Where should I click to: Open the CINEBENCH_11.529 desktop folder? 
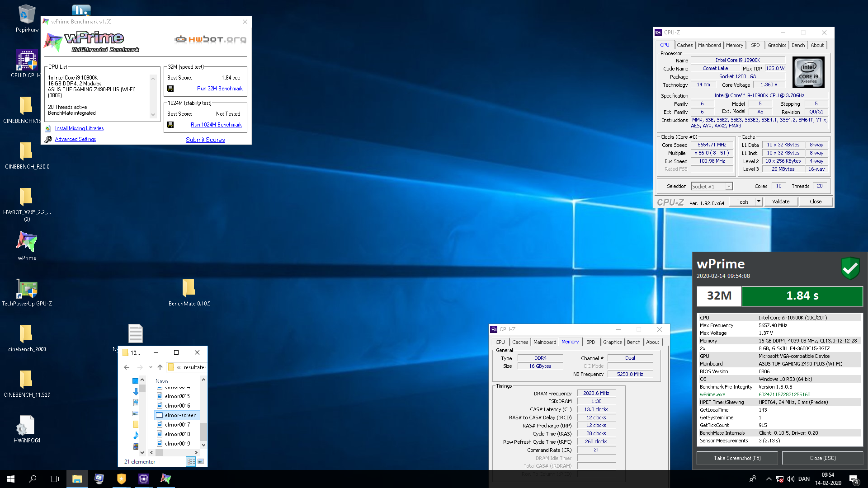click(27, 383)
